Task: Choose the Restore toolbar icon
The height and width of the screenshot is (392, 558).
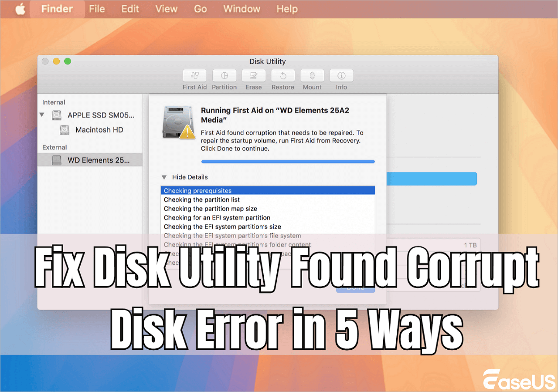Action: point(283,75)
